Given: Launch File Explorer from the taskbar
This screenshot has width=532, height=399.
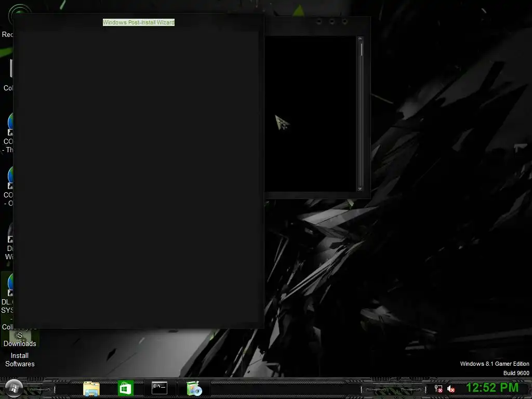Looking at the screenshot, I should pyautogui.click(x=91, y=389).
